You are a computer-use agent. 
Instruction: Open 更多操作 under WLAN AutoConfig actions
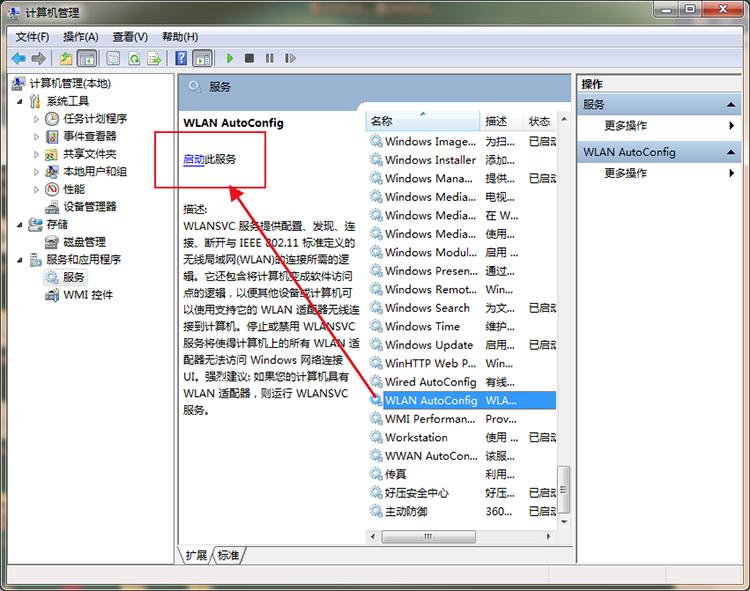pos(626,173)
